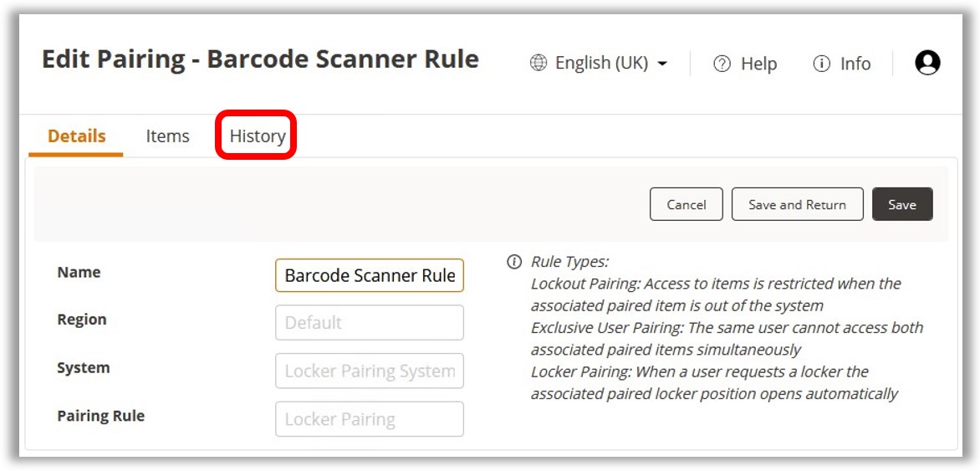
Task: Expand the English (UK) language dropdown
Action: click(x=662, y=64)
